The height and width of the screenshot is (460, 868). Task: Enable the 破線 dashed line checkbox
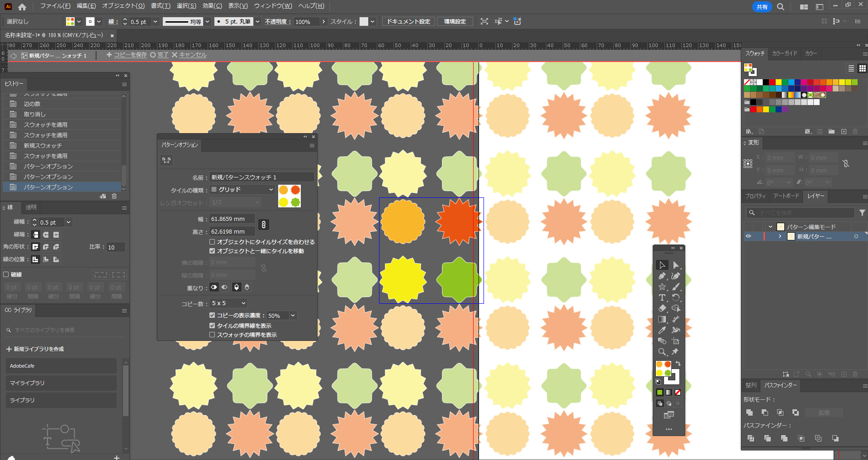tap(6, 274)
